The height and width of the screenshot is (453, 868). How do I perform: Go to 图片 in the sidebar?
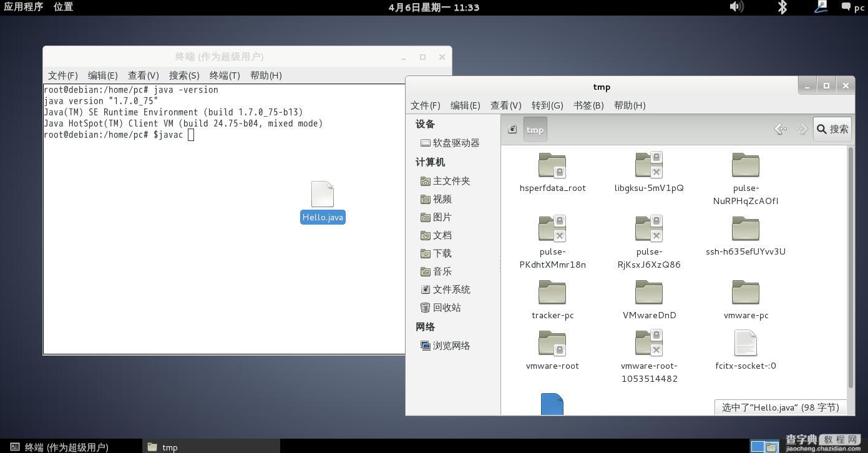(x=436, y=217)
